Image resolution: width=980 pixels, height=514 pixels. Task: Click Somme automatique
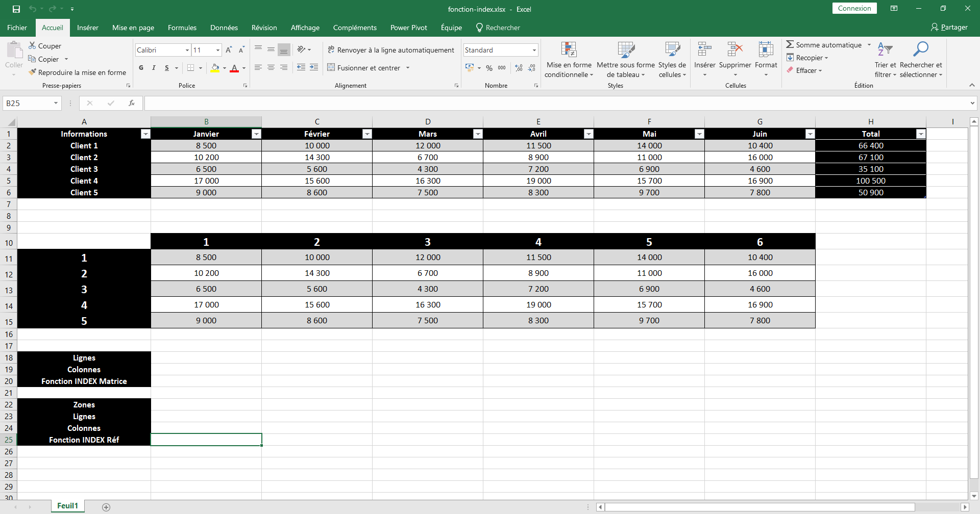click(x=824, y=45)
